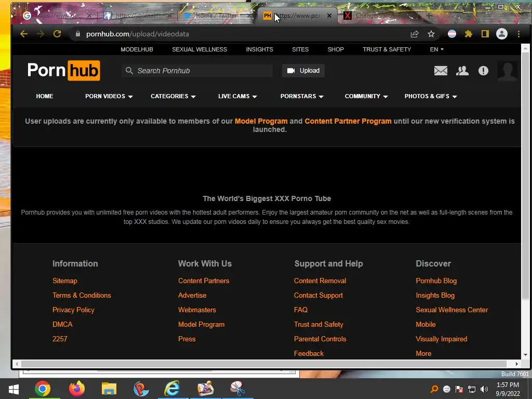Click the site logo in the header

click(64, 71)
